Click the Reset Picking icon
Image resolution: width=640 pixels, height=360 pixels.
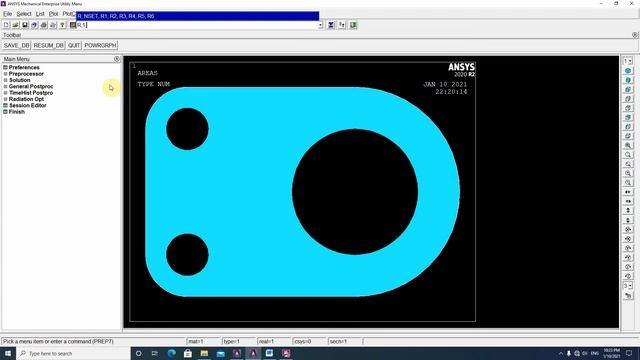[342, 25]
